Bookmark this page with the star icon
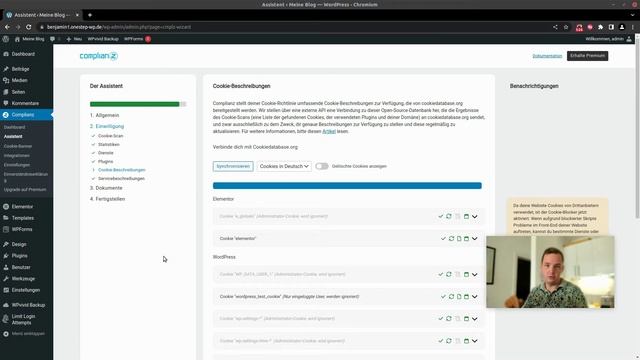 [x=566, y=27]
